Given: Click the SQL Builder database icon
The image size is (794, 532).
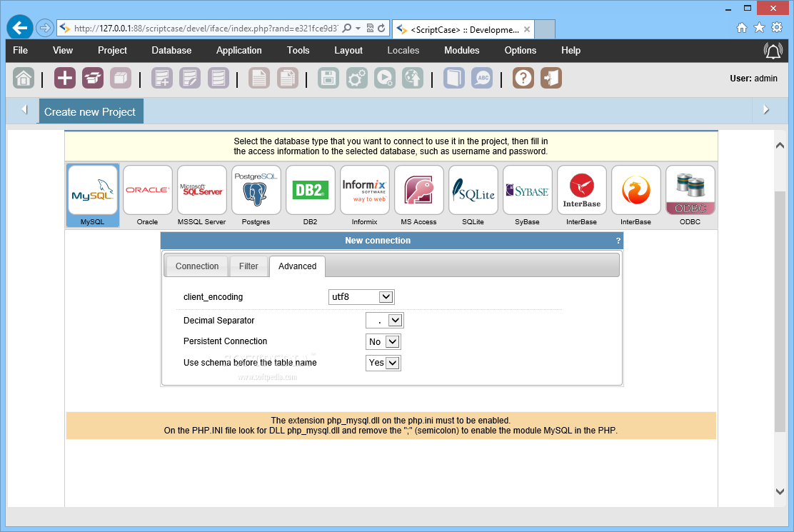Looking at the screenshot, I should click(218, 79).
